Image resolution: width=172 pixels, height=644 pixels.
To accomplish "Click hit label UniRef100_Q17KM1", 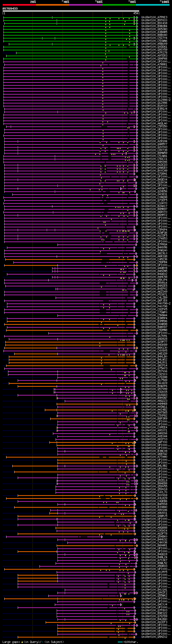I will [154, 336].
